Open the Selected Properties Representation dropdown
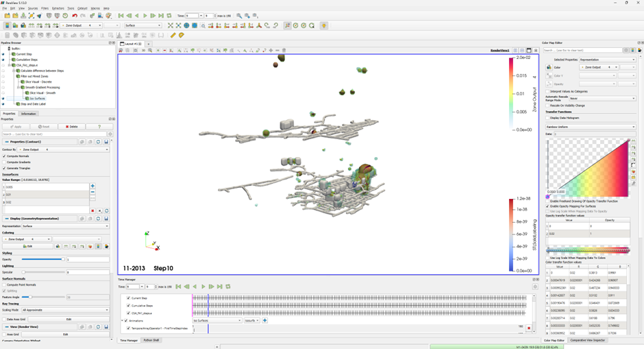 click(608, 60)
